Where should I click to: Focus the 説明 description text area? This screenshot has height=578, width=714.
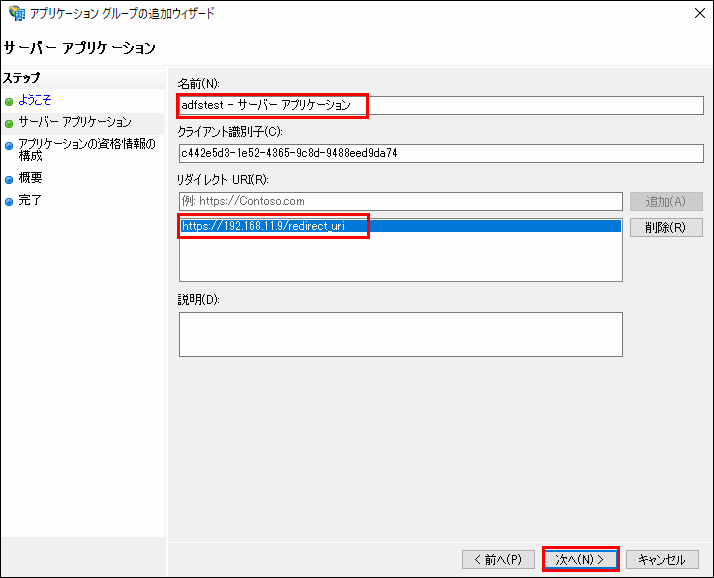[401, 334]
